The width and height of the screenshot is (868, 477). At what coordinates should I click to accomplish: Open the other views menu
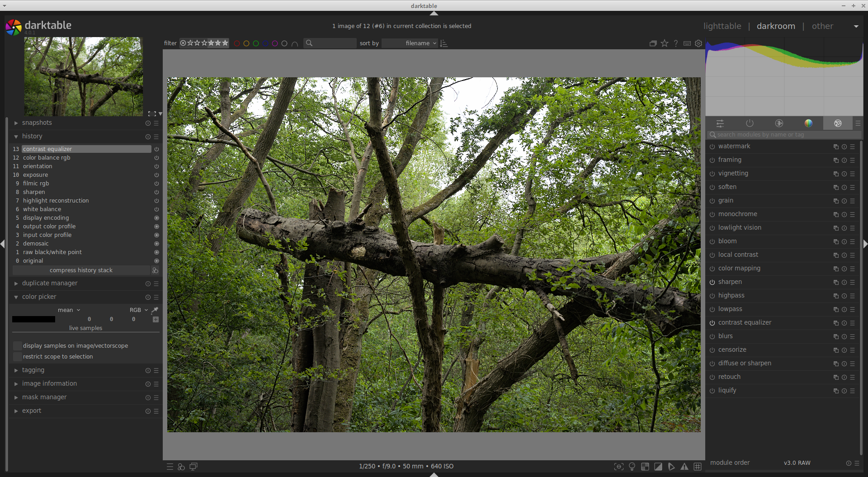(x=822, y=26)
